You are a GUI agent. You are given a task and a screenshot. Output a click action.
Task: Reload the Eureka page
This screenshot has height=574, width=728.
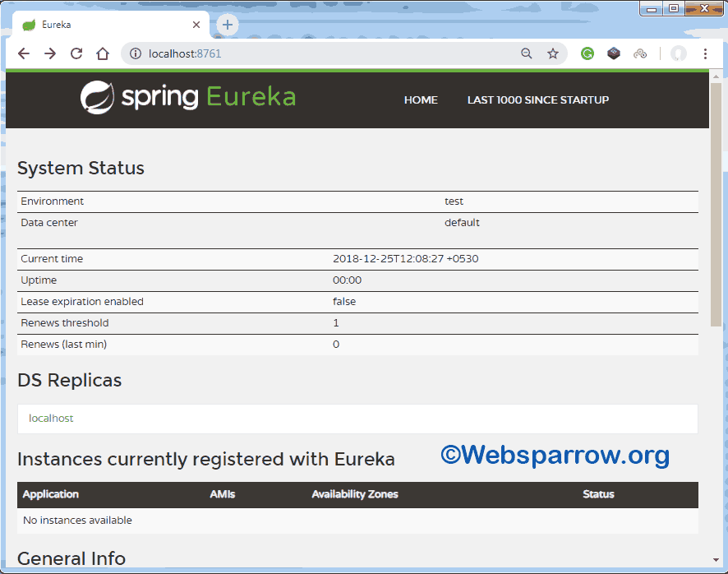click(x=76, y=54)
